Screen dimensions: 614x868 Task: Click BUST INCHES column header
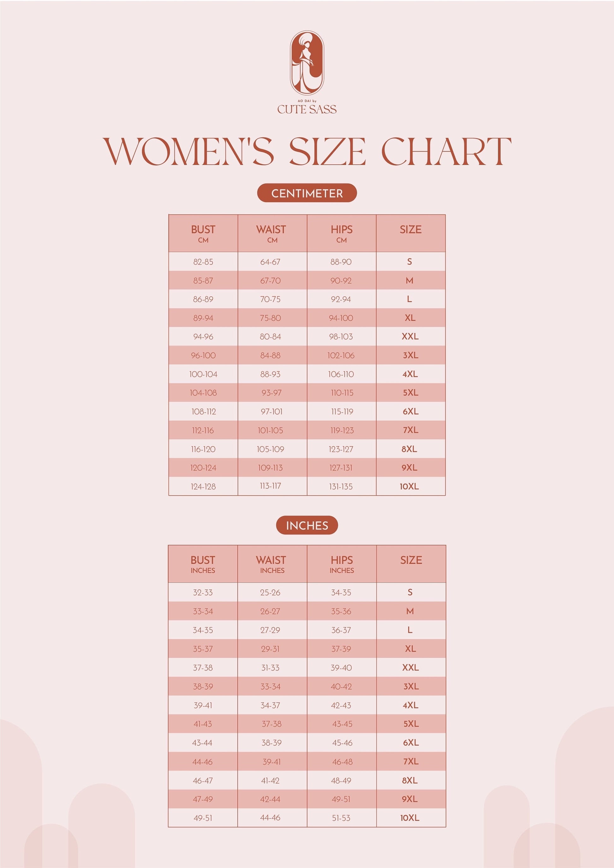pos(203,564)
